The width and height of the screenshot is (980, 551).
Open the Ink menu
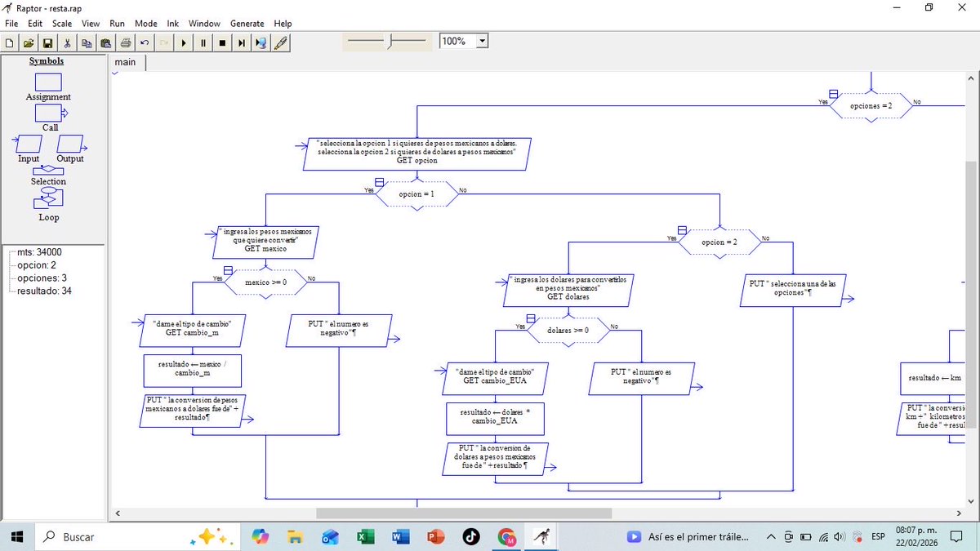pyautogui.click(x=173, y=24)
